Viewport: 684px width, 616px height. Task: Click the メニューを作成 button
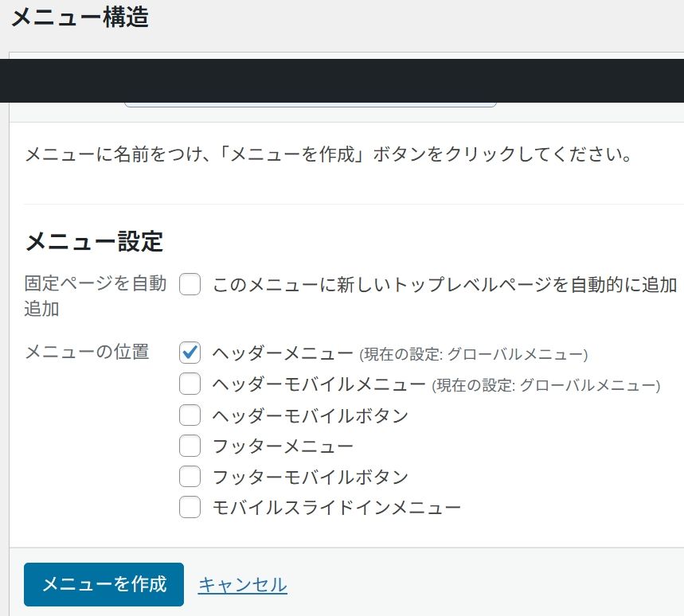click(x=104, y=583)
